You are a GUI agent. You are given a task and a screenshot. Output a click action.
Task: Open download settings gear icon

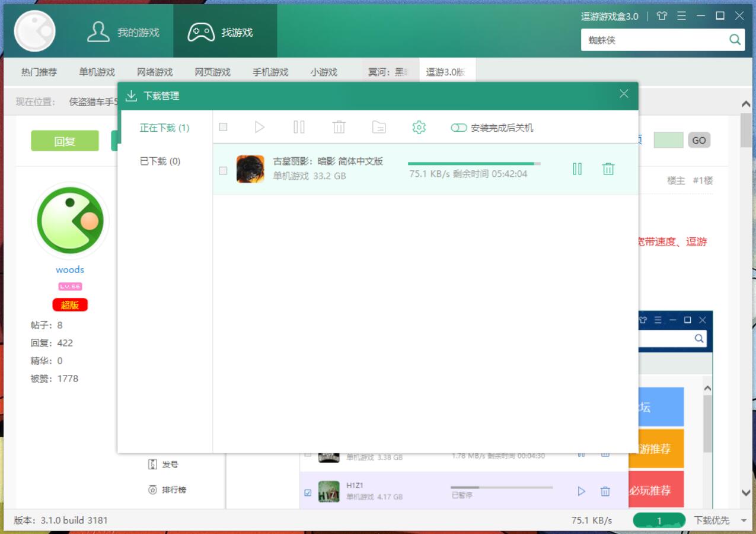click(x=419, y=127)
